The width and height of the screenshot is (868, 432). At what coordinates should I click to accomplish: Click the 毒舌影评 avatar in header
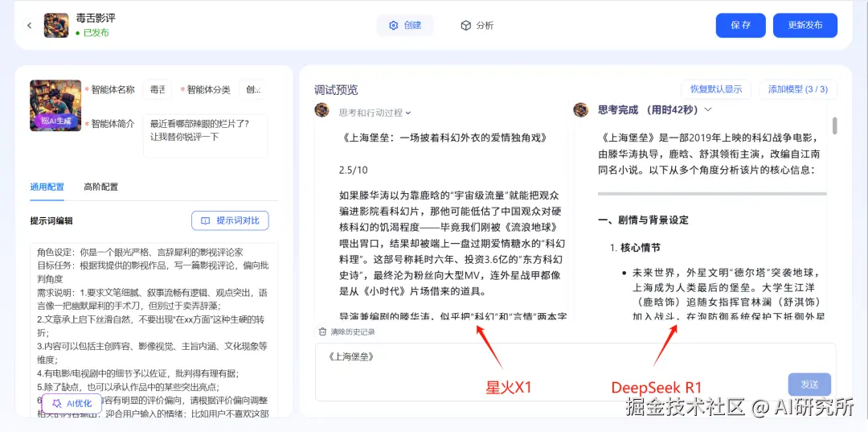56,26
